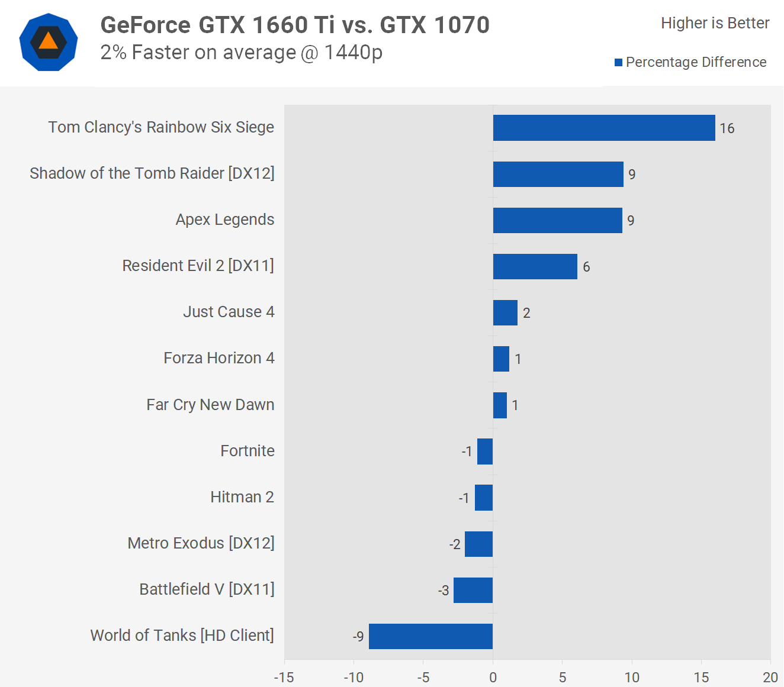Select the Metro Exodus bar
Image resolution: width=784 pixels, height=687 pixels.
pos(478,544)
